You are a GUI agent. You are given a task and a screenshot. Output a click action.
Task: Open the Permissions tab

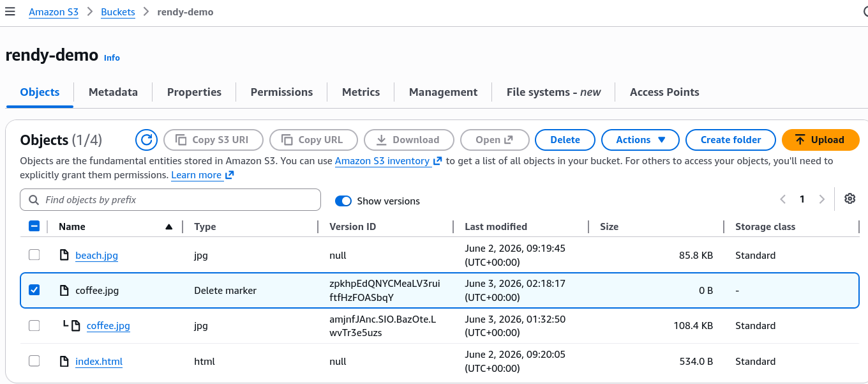click(x=281, y=92)
